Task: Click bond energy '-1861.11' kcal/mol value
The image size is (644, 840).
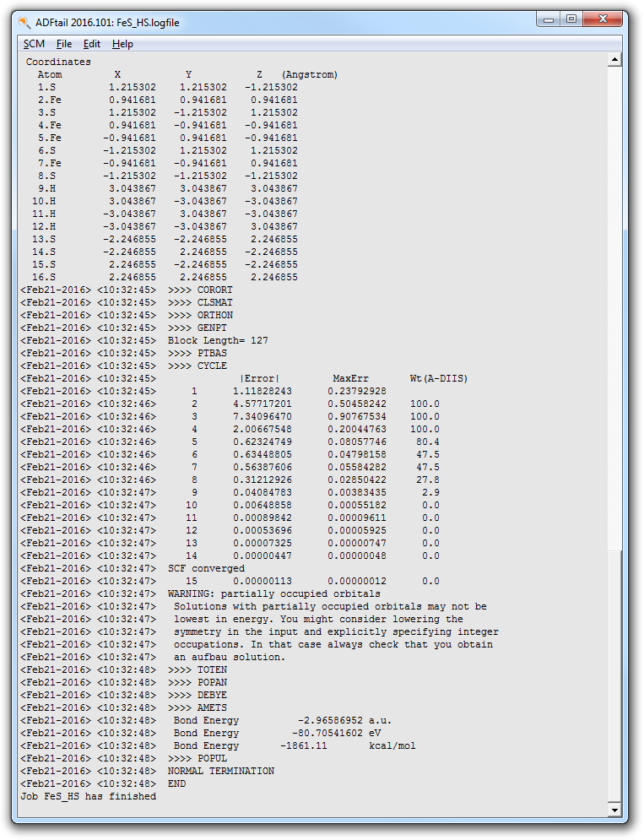Action: (304, 746)
